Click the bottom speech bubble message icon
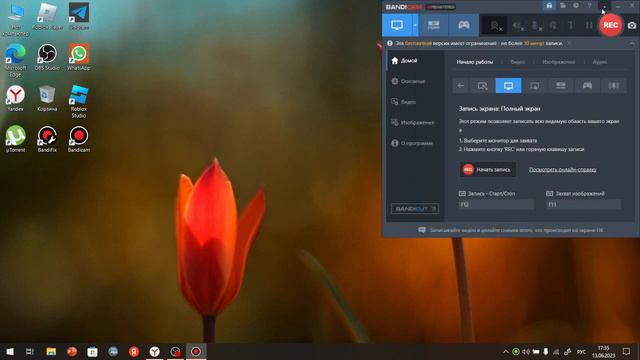Screen dimensions: 640x360 [422, 230]
